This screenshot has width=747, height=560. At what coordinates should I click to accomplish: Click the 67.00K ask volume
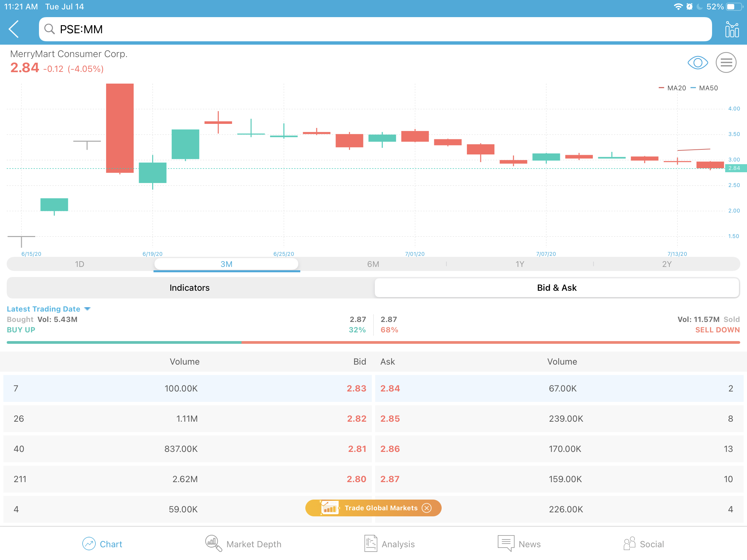pos(563,388)
